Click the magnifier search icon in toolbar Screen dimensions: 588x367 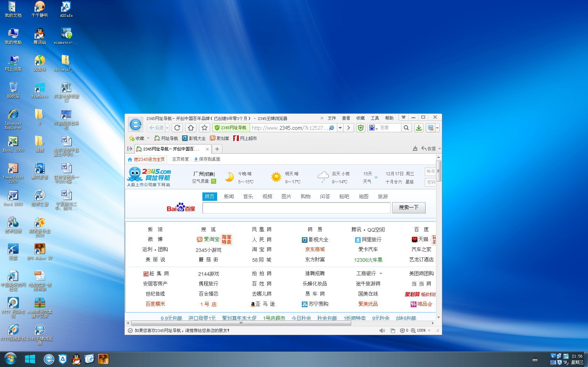(406, 128)
